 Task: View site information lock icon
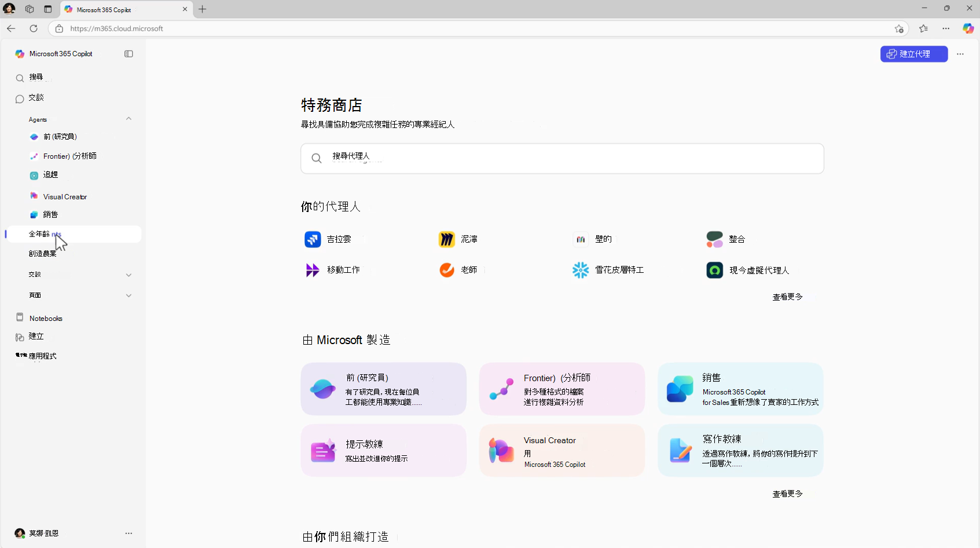click(x=59, y=28)
